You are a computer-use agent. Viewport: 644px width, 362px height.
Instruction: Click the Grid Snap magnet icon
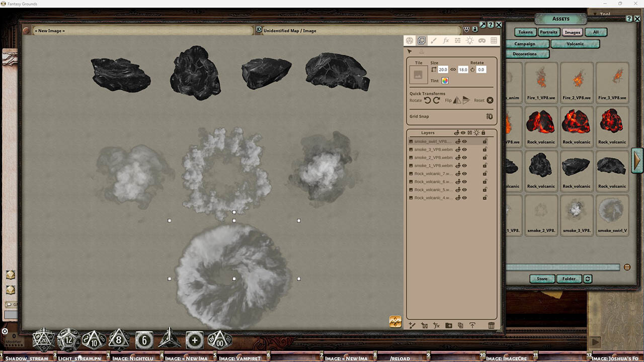coord(489,116)
